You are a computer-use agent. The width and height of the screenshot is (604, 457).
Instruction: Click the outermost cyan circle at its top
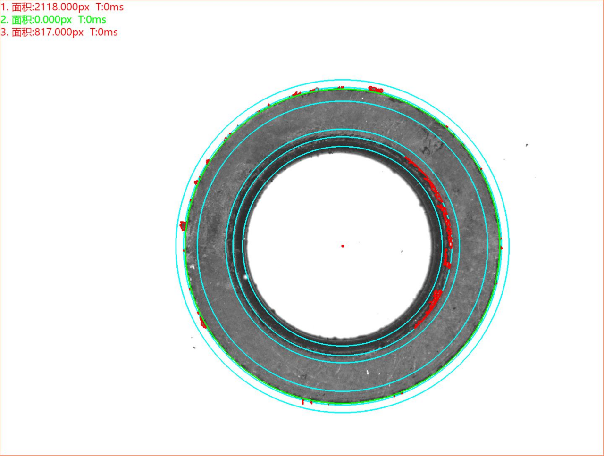click(x=342, y=80)
